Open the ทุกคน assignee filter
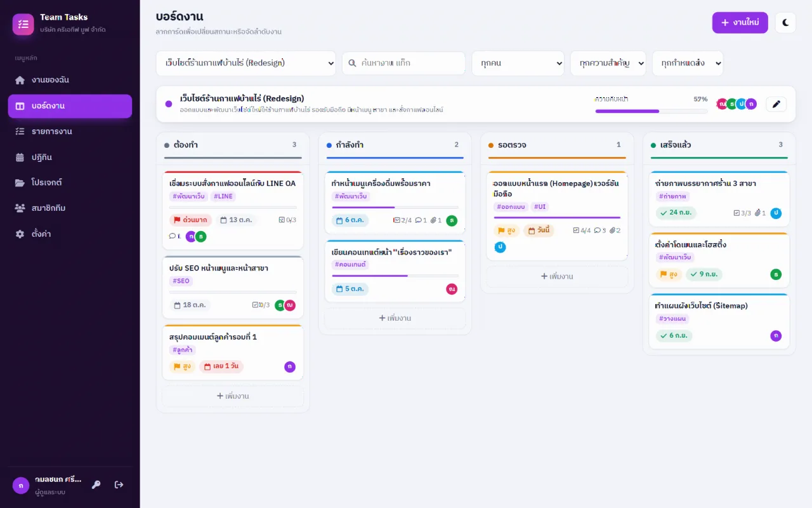812x508 pixels. tap(518, 63)
